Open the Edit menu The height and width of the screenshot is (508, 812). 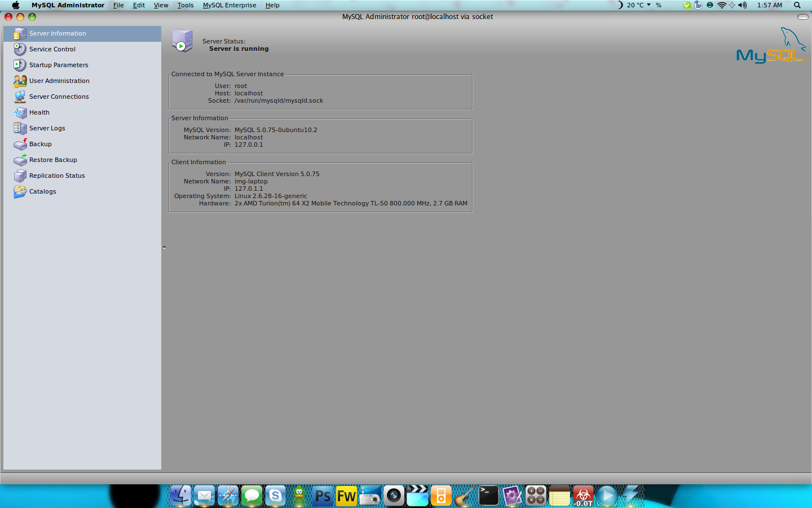[139, 5]
